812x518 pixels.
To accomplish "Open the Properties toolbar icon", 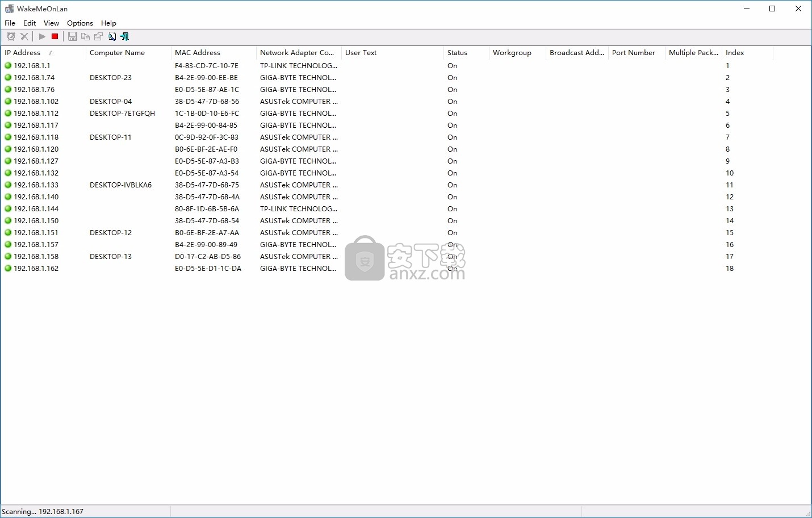I will click(x=99, y=36).
